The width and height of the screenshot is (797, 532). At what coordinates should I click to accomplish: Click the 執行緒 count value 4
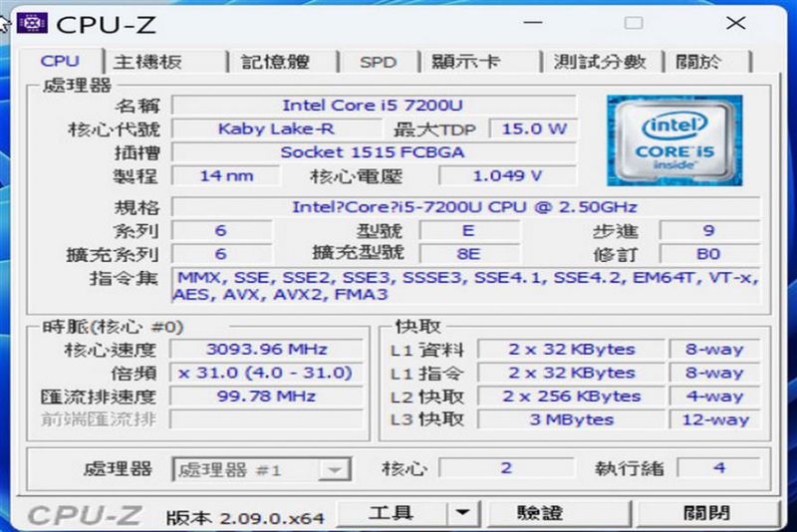(718, 467)
